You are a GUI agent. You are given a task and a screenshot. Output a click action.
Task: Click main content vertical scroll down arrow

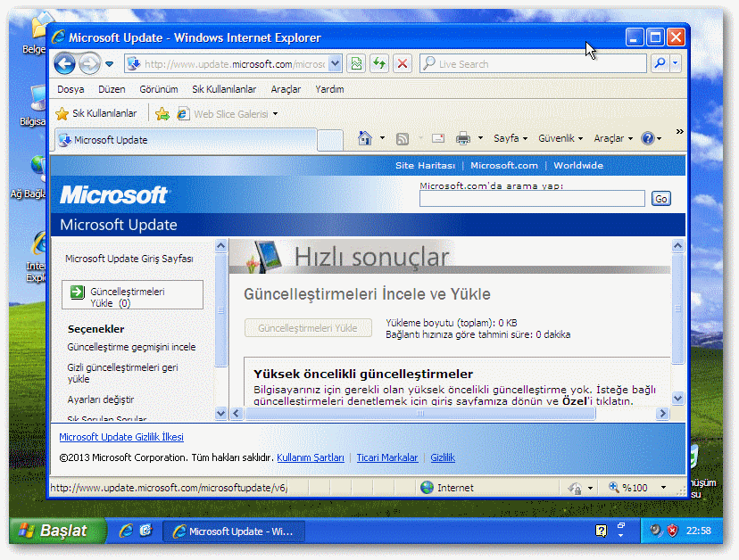click(677, 399)
